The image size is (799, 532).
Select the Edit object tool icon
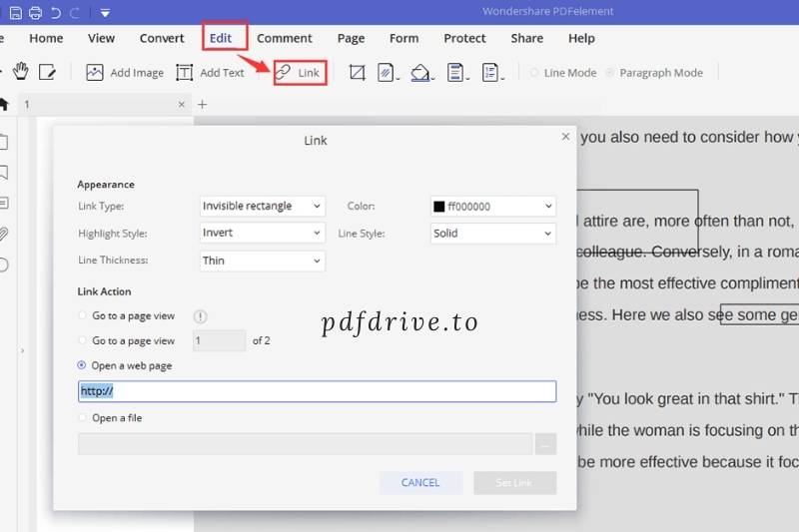coord(47,72)
